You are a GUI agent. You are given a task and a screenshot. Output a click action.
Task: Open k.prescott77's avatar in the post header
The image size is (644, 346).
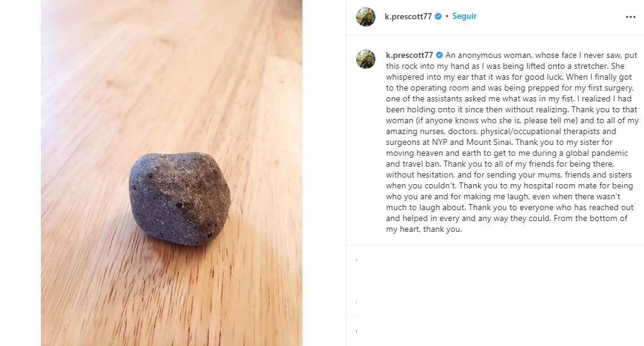(x=366, y=17)
